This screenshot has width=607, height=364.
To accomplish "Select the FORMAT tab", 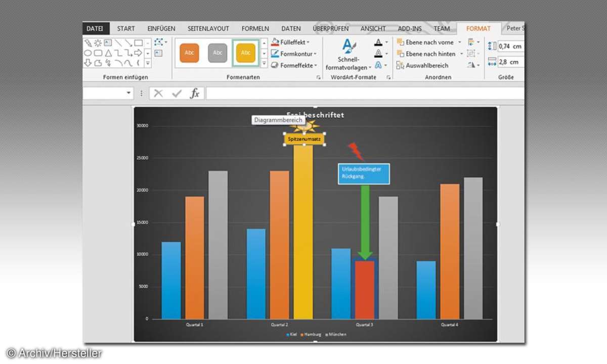I will [478, 29].
